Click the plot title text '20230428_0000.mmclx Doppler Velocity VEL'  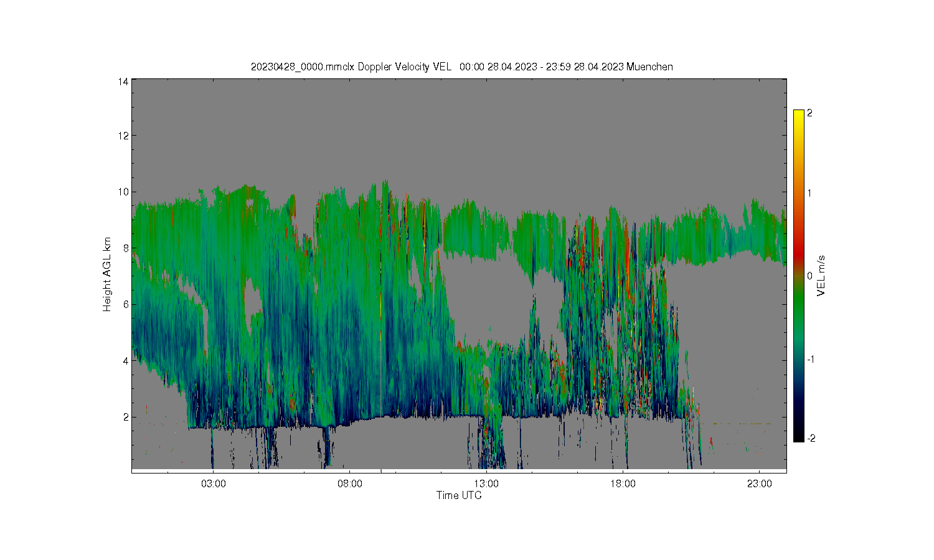pos(351,67)
